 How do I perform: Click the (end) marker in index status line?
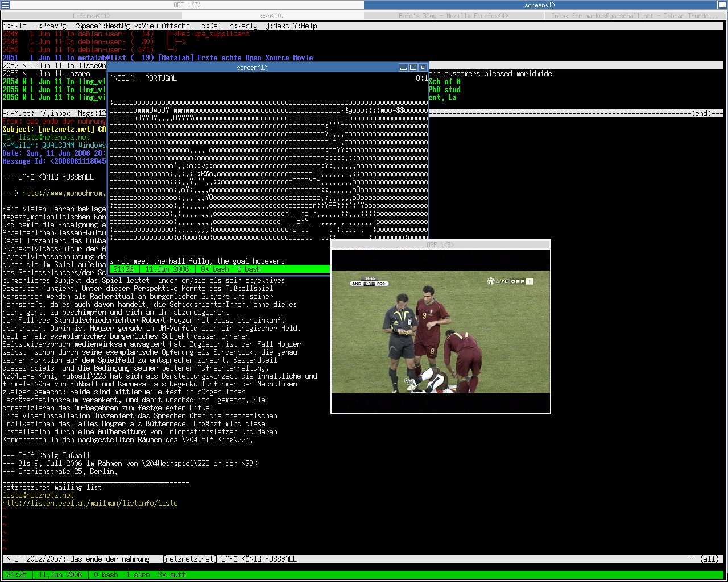(x=701, y=113)
